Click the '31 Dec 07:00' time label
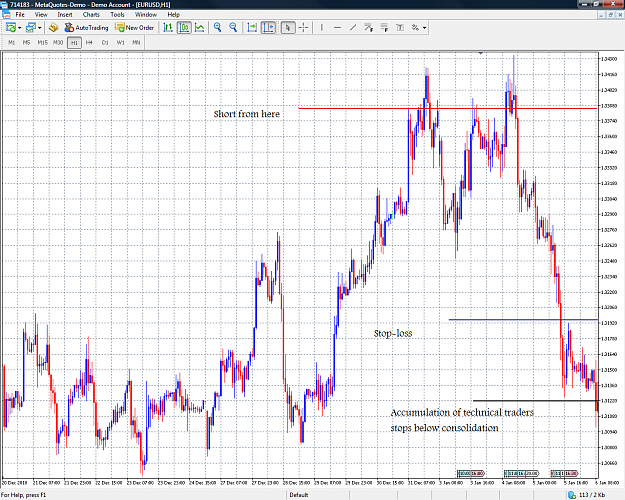 (421, 482)
